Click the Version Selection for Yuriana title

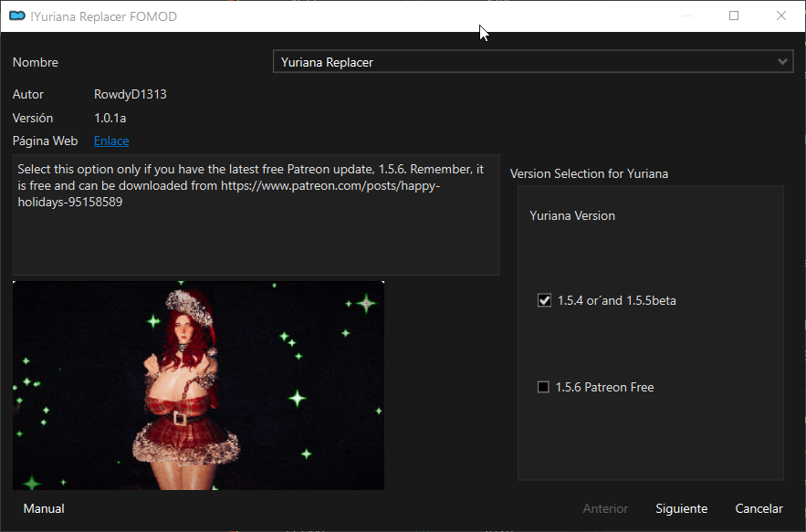pos(589,173)
